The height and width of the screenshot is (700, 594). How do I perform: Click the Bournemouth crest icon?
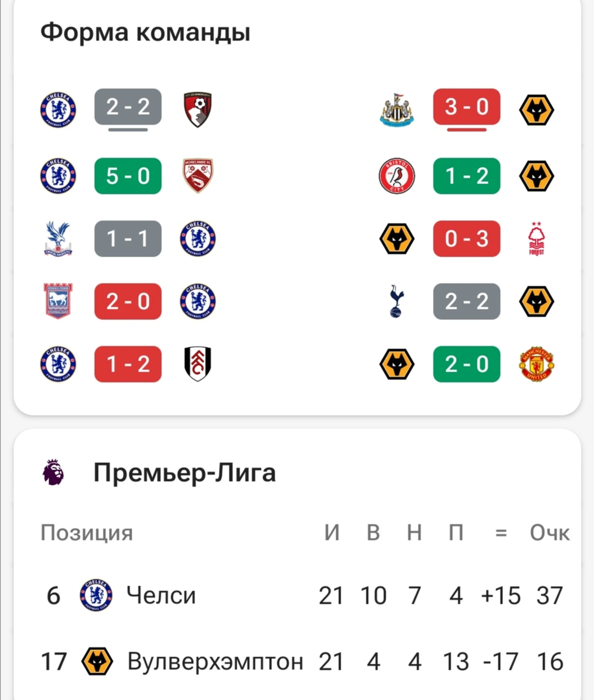[198, 109]
